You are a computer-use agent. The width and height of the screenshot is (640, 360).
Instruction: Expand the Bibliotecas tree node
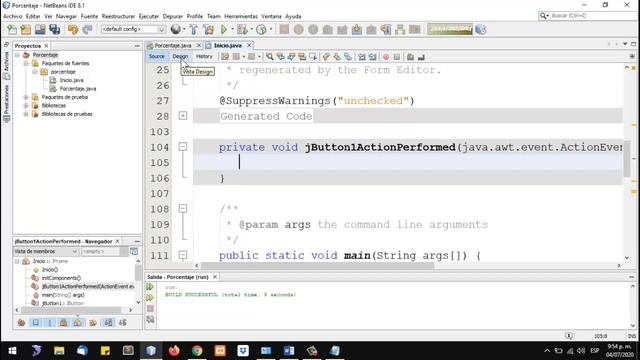pyautogui.click(x=26, y=105)
